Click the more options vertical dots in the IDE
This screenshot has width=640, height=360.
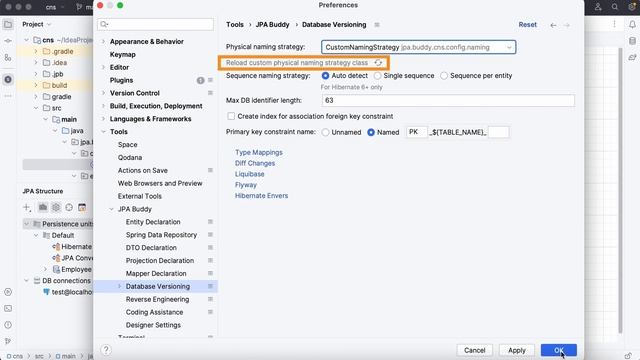tap(614, 24)
